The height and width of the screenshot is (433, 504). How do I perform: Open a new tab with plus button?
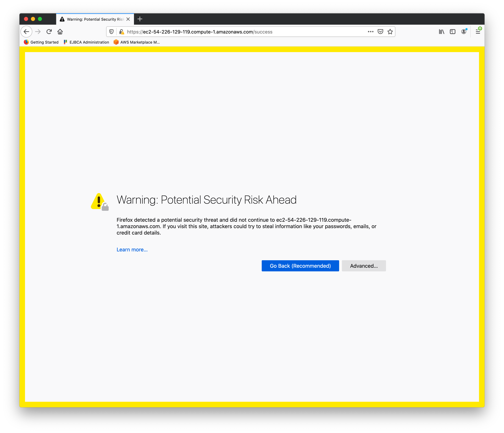(x=140, y=19)
